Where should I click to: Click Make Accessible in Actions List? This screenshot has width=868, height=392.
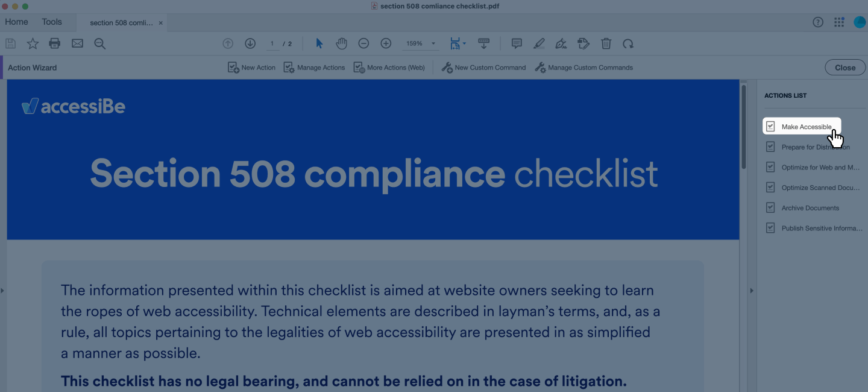pos(806,127)
